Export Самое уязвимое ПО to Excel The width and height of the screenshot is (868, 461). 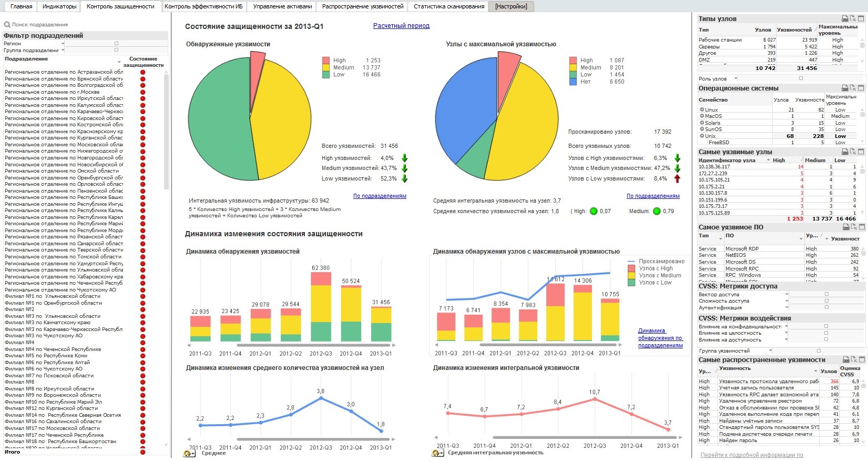tap(853, 227)
